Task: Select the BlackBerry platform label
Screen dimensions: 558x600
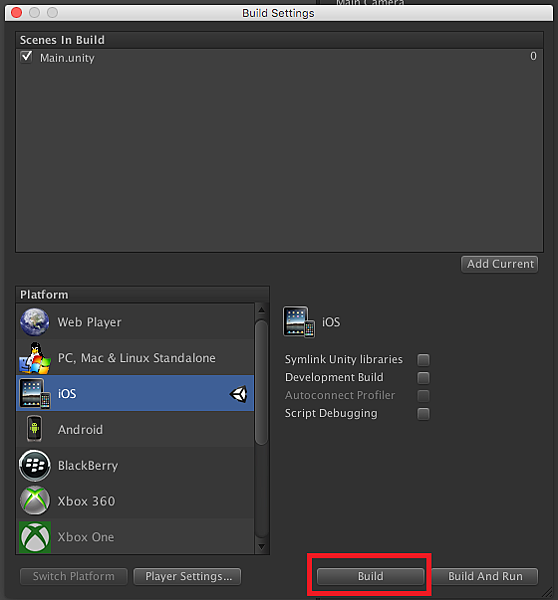Action: (x=88, y=466)
